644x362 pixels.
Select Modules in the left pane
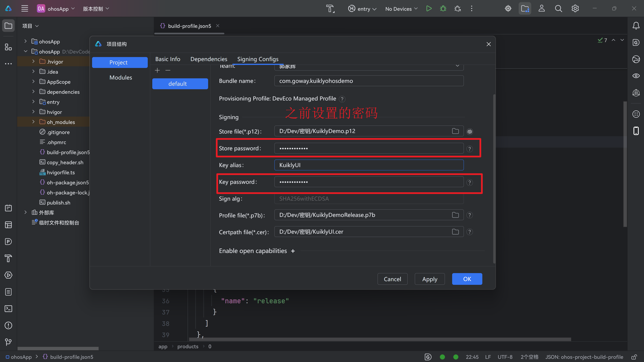121,77
